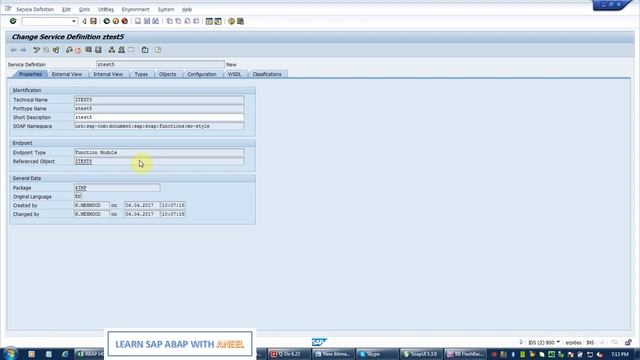Select the Properties tab

[31, 74]
